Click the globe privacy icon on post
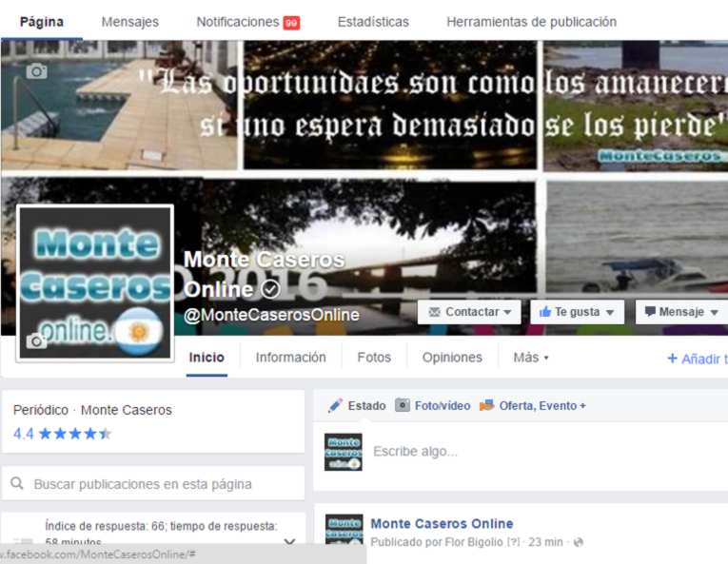 [x=578, y=542]
